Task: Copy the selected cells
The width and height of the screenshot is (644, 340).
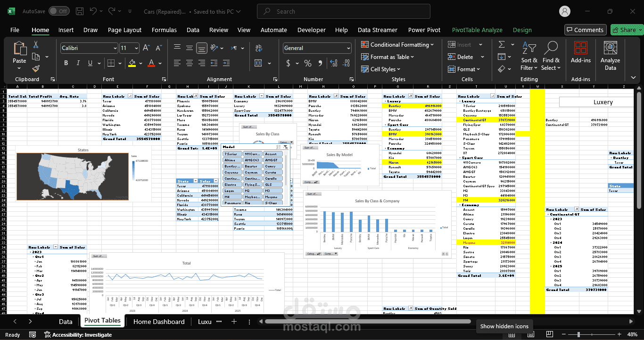Action: (x=36, y=57)
